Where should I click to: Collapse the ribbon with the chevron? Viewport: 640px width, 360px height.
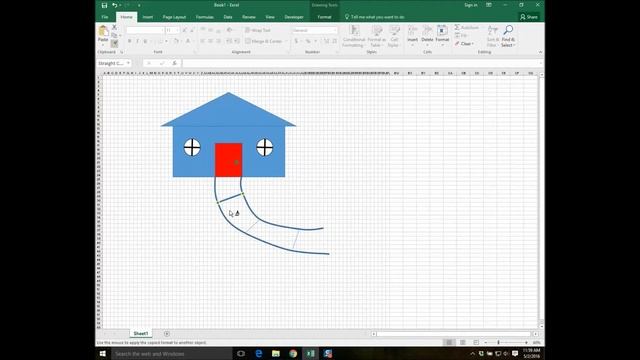click(x=540, y=52)
